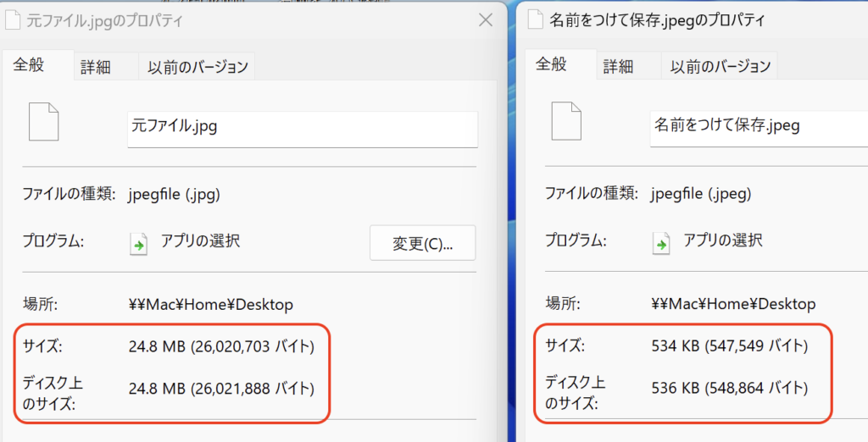The width and height of the screenshot is (868, 442).
Task: Click 名前をつけて保存.jpegのプロパティ window title
Action: click(x=657, y=20)
